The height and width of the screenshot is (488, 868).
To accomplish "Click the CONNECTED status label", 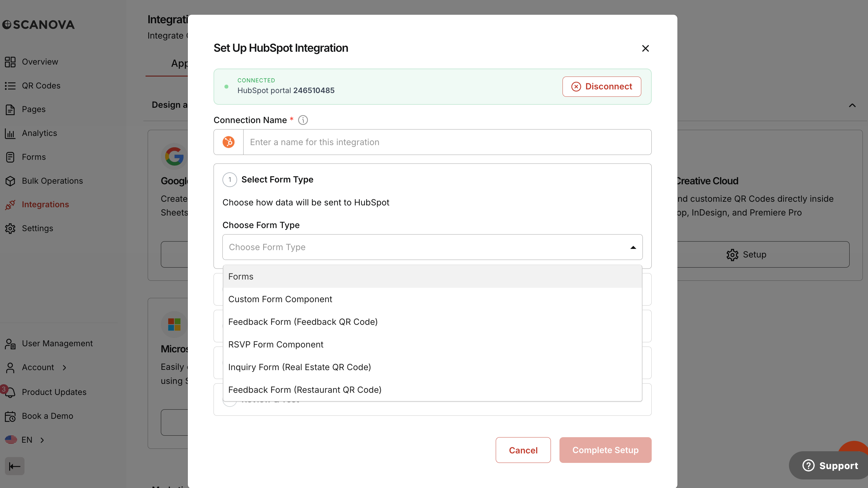I will coord(256,81).
